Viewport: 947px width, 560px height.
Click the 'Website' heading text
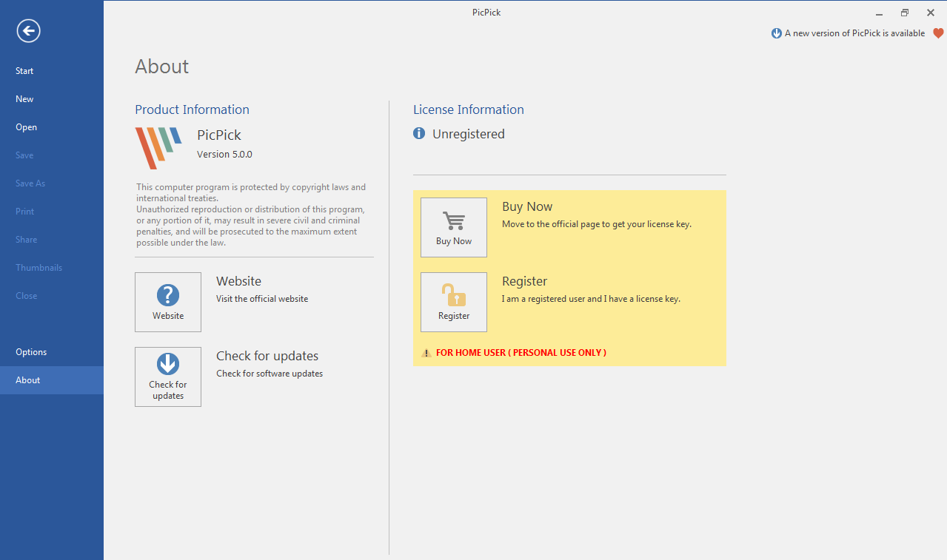(238, 281)
